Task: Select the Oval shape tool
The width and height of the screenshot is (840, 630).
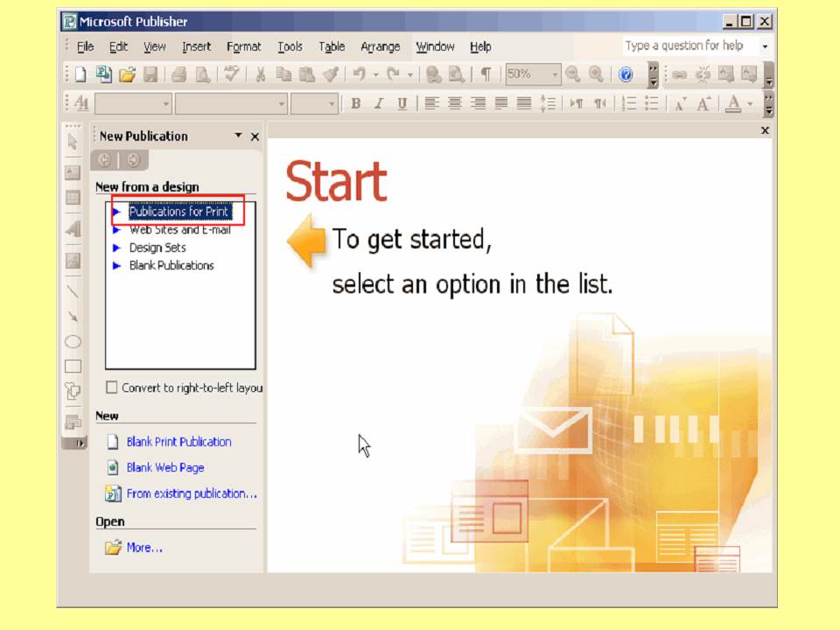Action: point(73,341)
